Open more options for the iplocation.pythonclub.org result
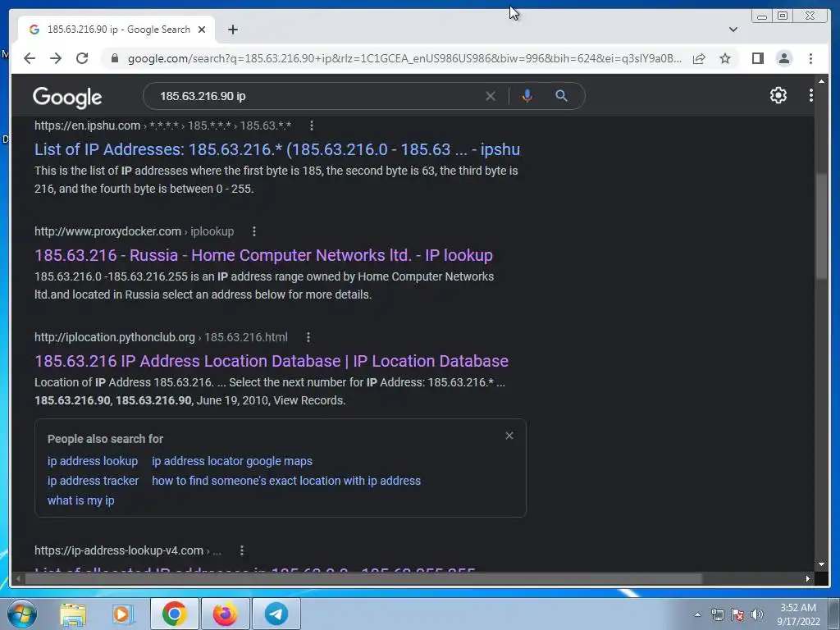Screen dimensions: 840x630 pyautogui.click(x=308, y=337)
